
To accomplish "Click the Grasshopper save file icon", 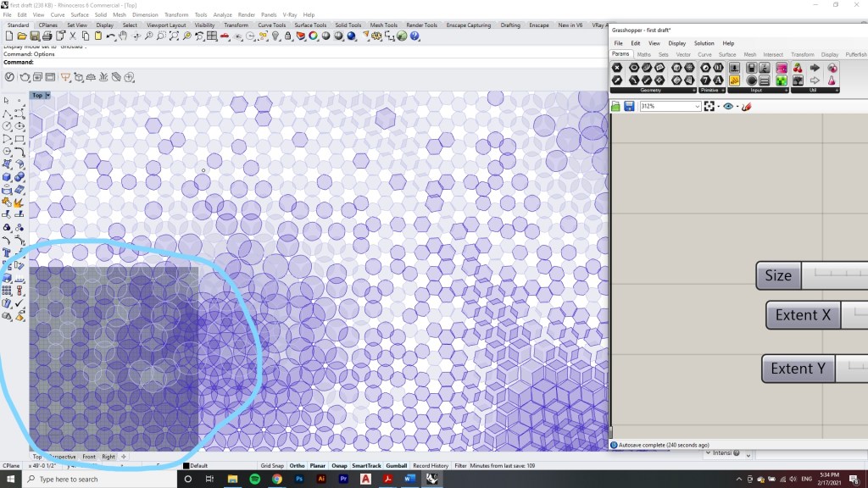I will point(629,106).
